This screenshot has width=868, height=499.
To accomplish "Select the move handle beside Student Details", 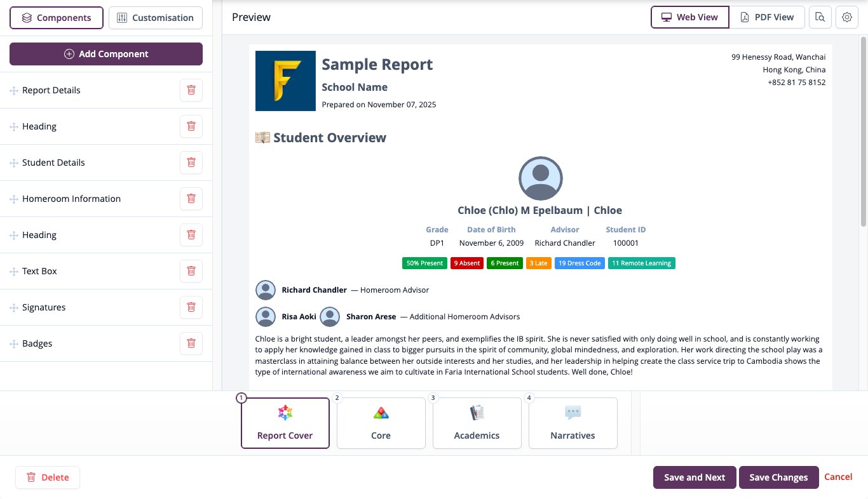I will (x=13, y=163).
